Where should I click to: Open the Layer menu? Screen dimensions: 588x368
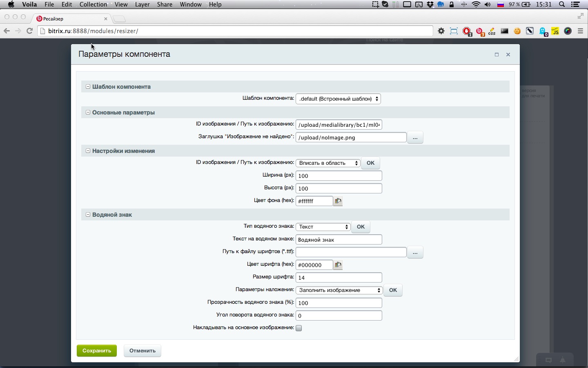[x=142, y=4]
